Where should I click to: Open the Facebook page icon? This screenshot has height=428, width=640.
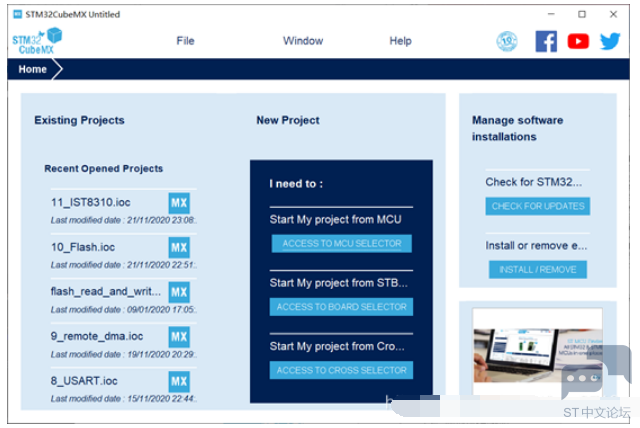point(546,41)
